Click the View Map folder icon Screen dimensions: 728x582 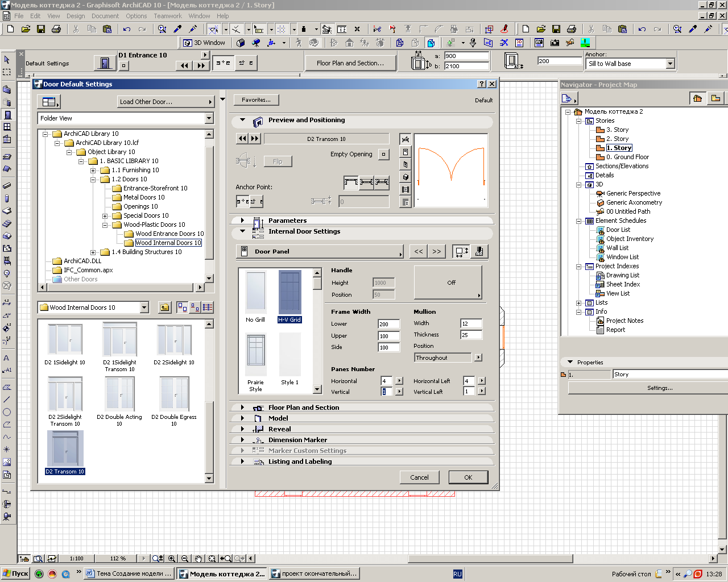click(x=715, y=98)
